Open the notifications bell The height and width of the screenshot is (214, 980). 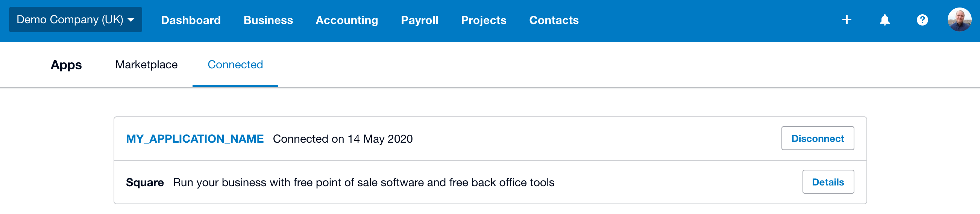pos(884,20)
